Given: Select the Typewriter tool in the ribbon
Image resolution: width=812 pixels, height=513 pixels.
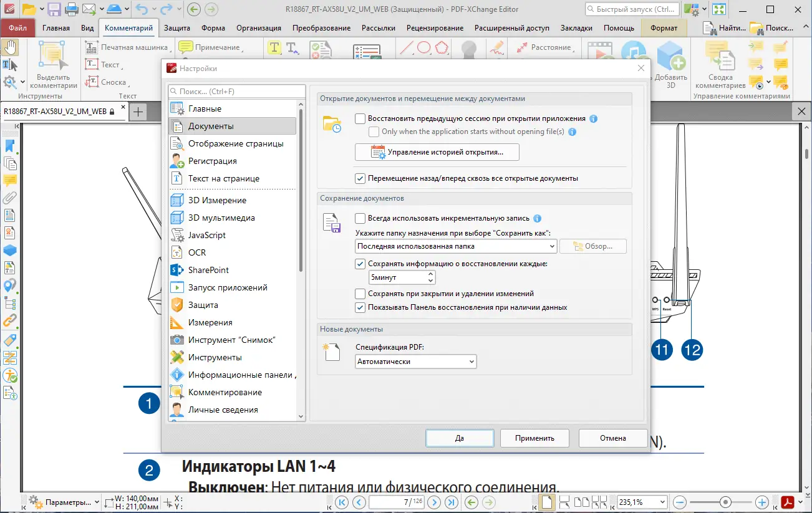Looking at the screenshot, I should point(127,47).
